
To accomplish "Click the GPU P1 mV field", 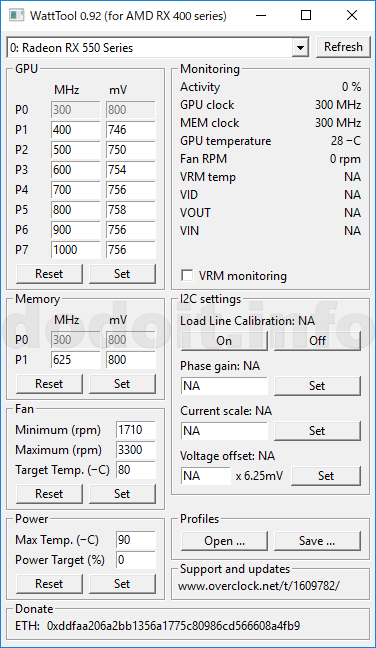I will tap(131, 130).
